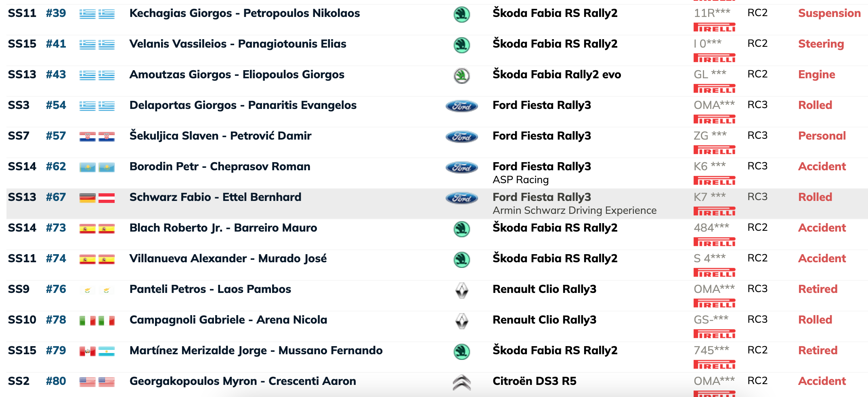The image size is (868, 397).
Task: Click Škoda evo logo in Amoutzas row
Action: click(x=461, y=76)
